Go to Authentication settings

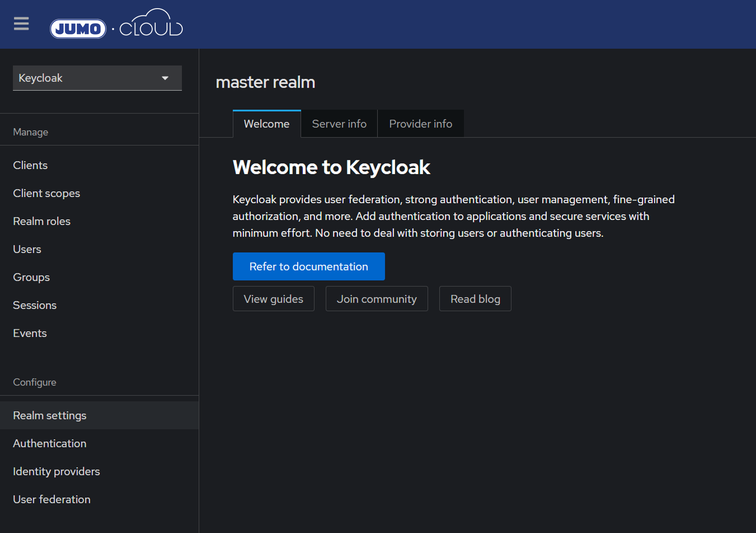[49, 443]
